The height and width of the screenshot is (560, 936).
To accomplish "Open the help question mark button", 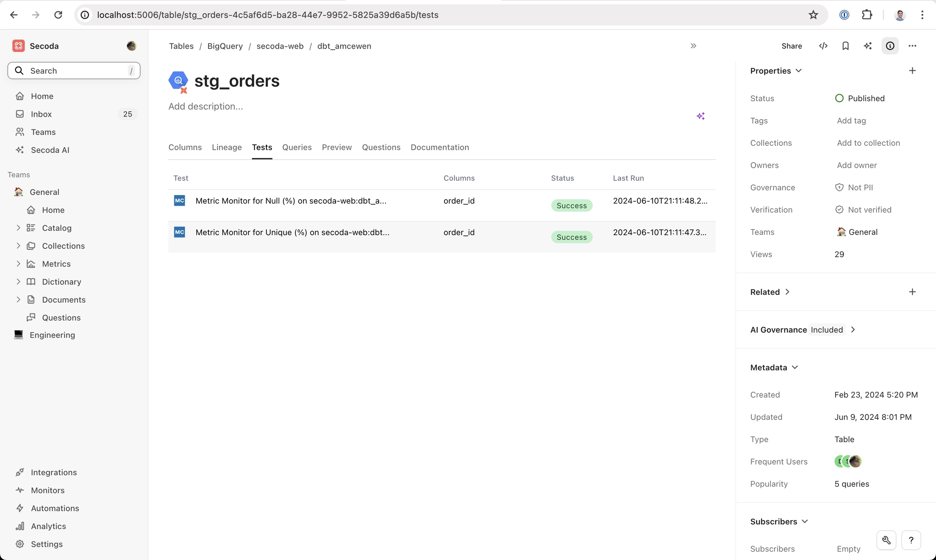I will [x=911, y=540].
